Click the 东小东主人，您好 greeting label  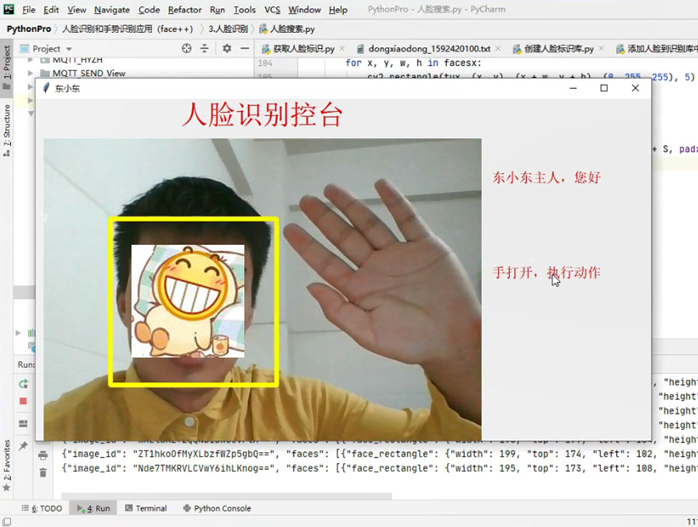pos(547,178)
